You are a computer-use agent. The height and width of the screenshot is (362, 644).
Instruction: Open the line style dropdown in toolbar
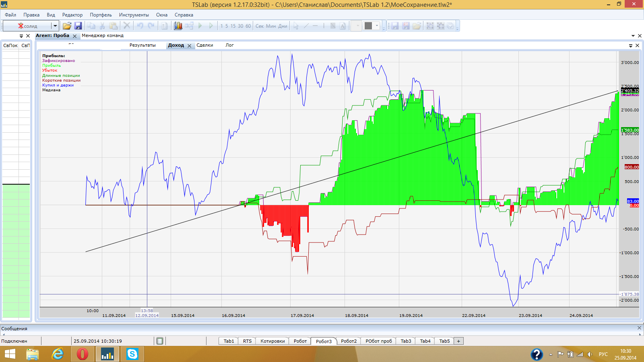[357, 26]
